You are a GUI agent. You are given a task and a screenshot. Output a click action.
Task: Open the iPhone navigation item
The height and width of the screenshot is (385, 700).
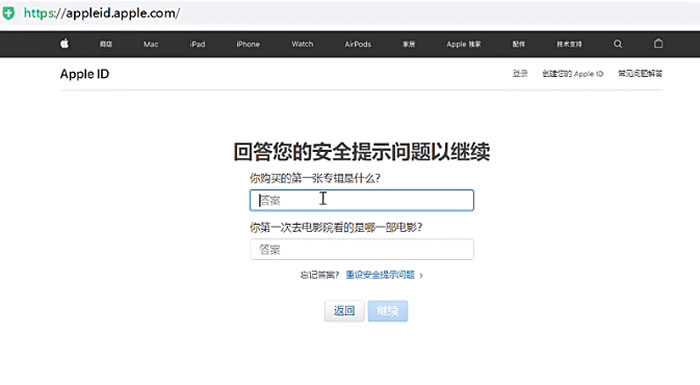click(248, 44)
